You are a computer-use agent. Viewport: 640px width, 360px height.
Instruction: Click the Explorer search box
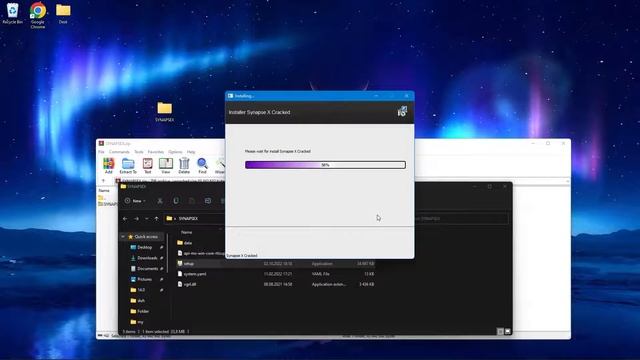460,219
